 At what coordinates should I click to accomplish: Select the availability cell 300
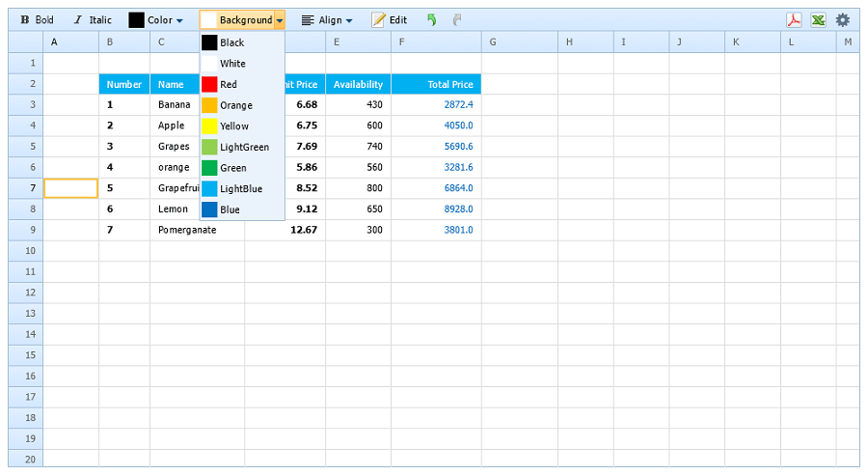[358, 230]
